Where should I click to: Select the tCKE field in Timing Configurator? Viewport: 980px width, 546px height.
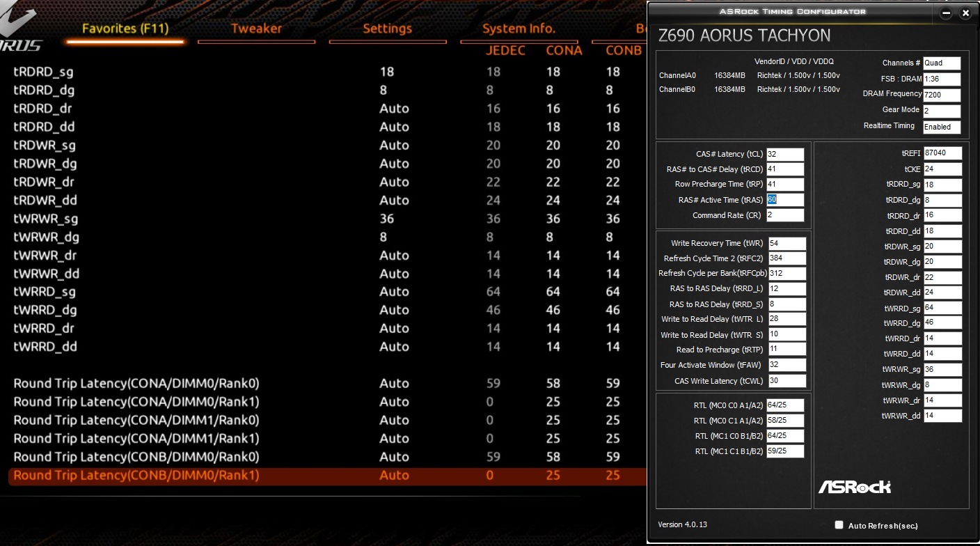[943, 169]
